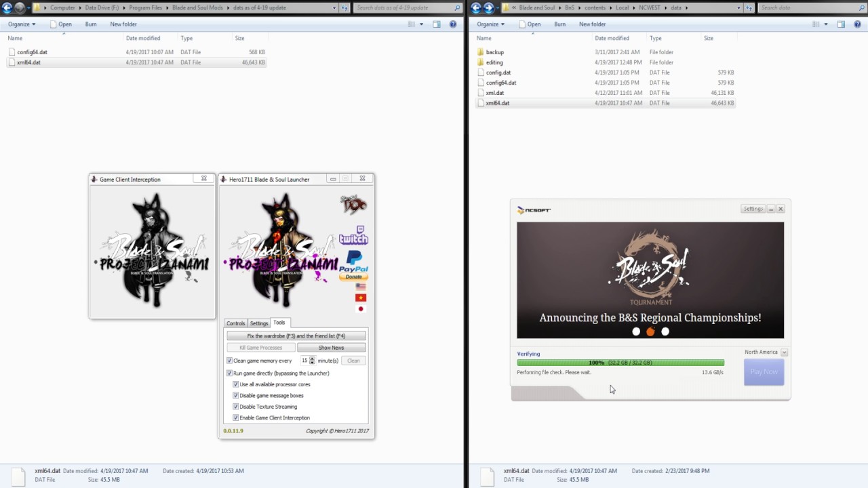This screenshot has height=488, width=868.
Task: Open the North America region dropdown
Action: coord(784,352)
